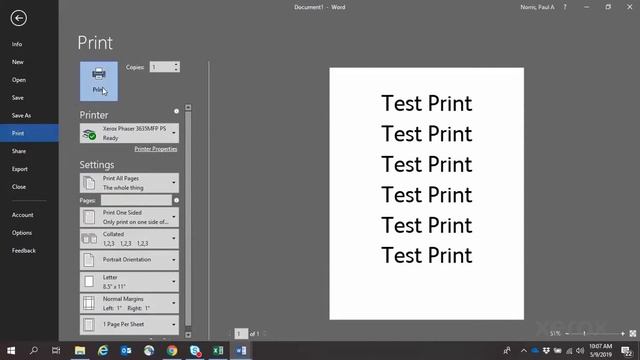Open the notification center icon

(x=627, y=350)
